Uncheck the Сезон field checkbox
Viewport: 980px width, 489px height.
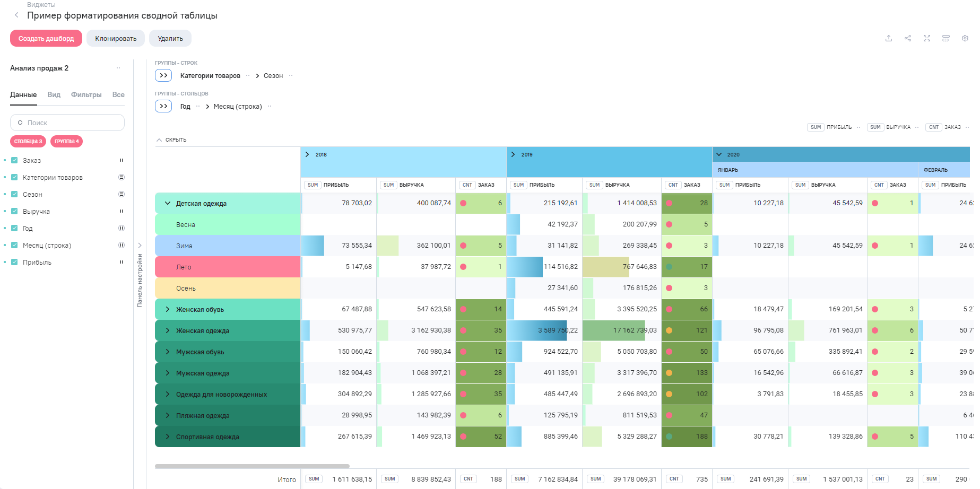click(x=14, y=194)
